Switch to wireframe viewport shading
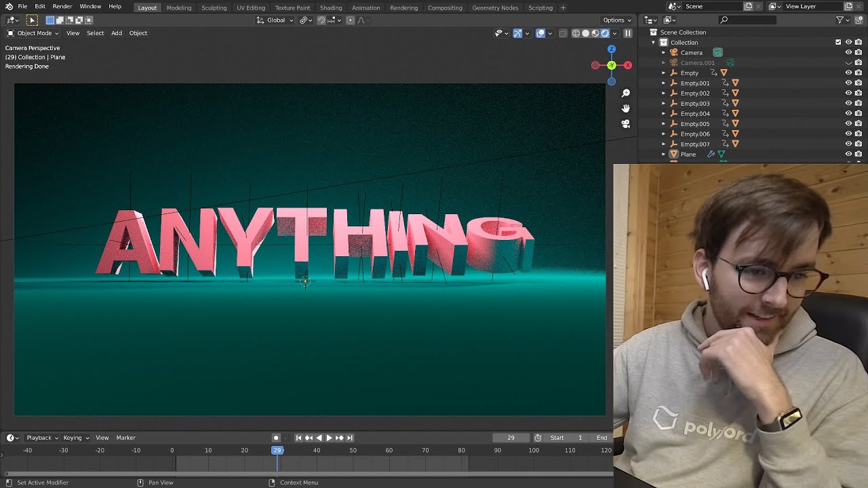This screenshot has width=868, height=488. point(576,33)
